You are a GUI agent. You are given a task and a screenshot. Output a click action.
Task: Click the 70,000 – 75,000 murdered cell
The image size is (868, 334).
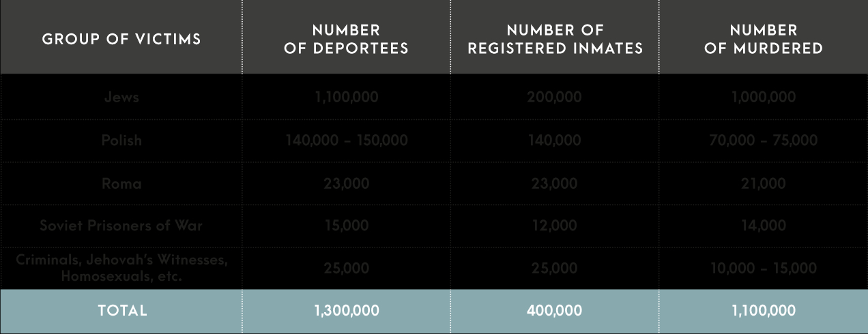pos(764,140)
